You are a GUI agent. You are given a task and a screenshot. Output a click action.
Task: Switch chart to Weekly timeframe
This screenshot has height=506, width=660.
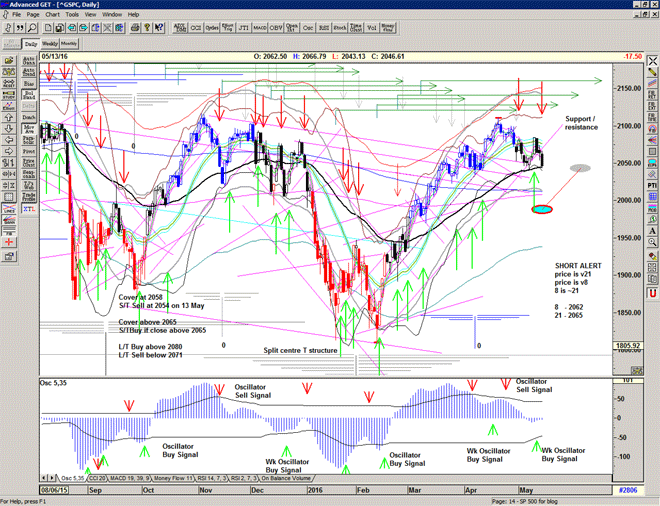[49, 44]
